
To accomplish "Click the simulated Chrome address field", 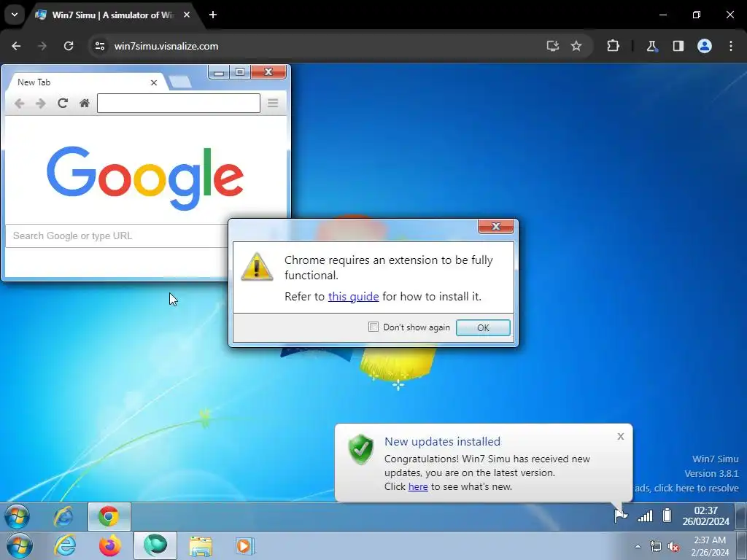I will (179, 104).
